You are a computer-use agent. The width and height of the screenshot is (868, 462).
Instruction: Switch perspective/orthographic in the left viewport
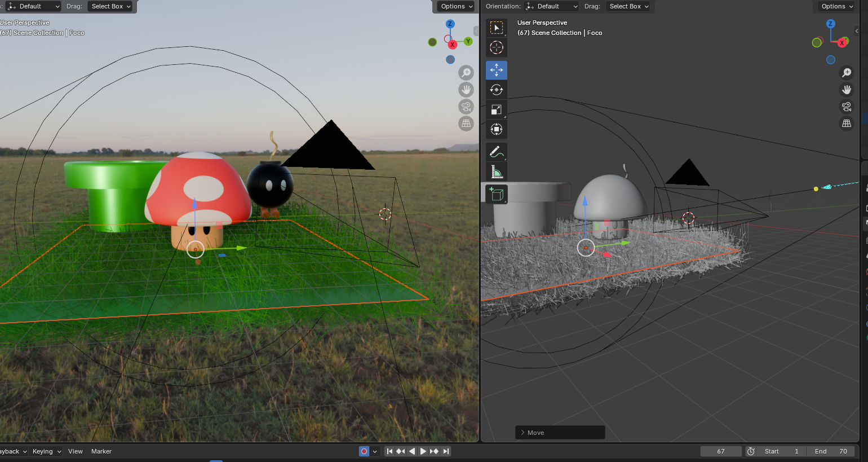point(466,124)
